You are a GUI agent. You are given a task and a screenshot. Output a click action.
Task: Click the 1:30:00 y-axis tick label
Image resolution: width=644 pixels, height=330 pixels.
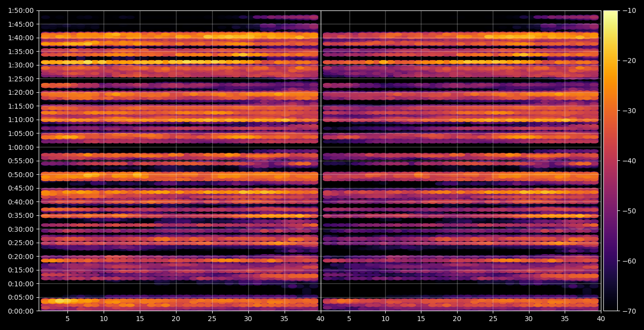[21, 65]
